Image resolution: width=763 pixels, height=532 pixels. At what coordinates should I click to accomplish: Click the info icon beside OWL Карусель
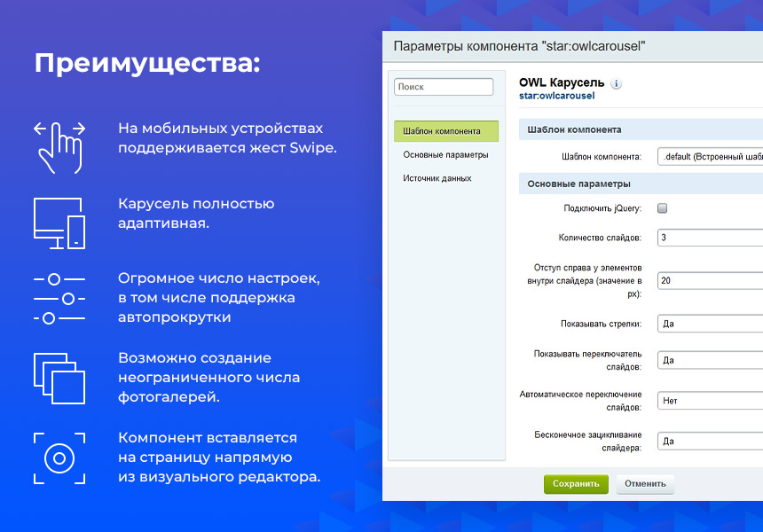pyautogui.click(x=617, y=83)
